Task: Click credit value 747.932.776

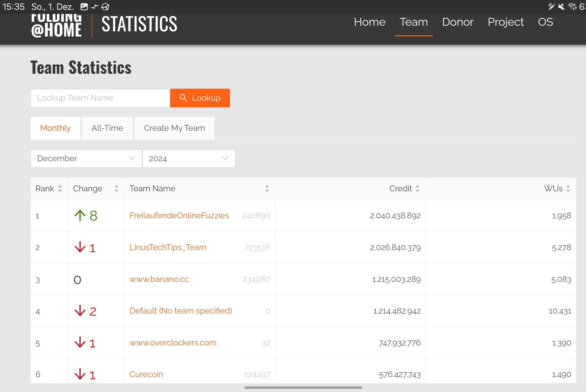Action: pos(400,343)
